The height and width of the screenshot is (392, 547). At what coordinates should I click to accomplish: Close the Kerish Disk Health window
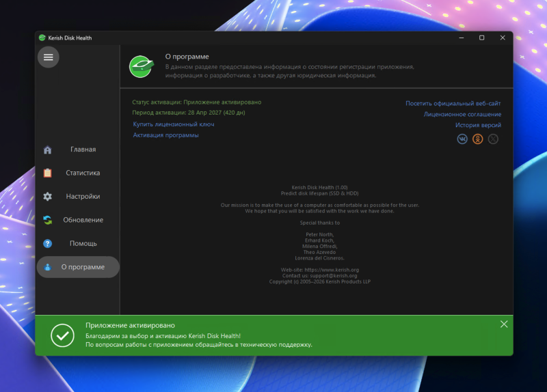click(x=503, y=38)
